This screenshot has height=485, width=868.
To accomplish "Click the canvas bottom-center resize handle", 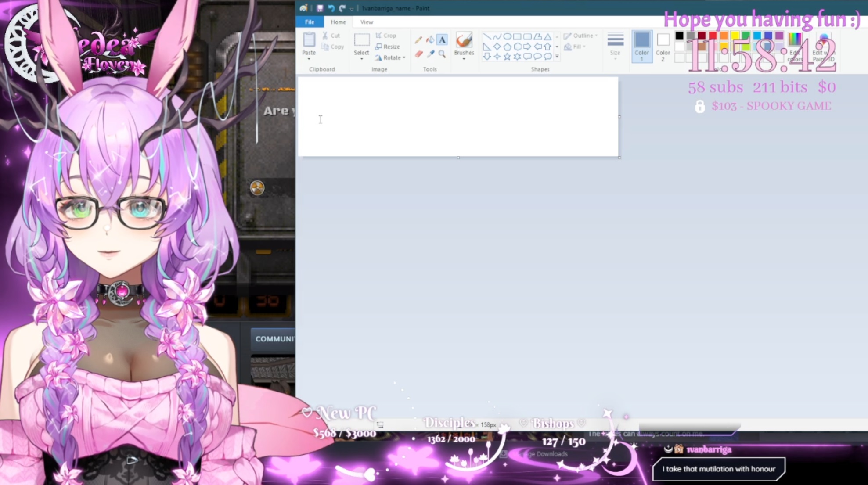I will point(458,158).
